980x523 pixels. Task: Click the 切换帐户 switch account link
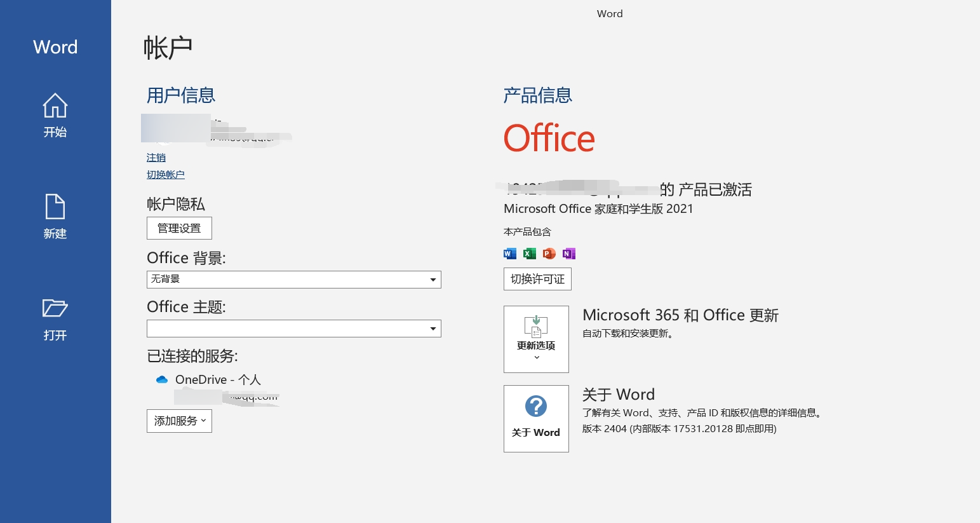pyautogui.click(x=166, y=175)
